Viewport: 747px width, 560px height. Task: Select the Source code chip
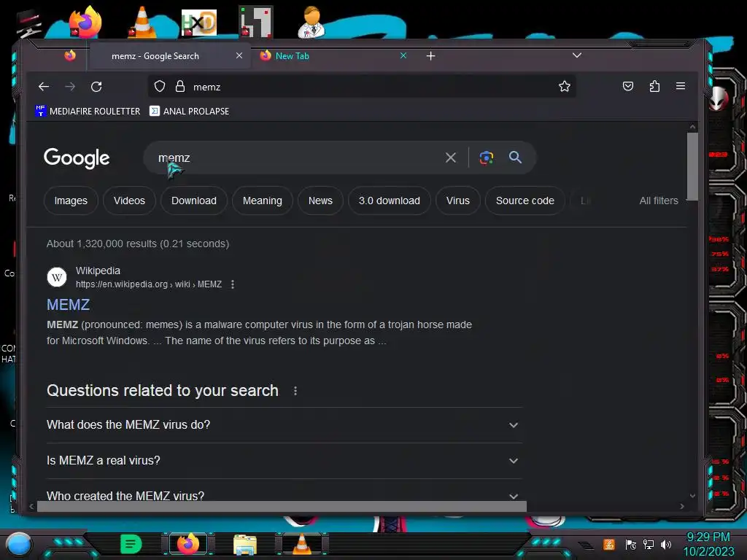pyautogui.click(x=525, y=201)
